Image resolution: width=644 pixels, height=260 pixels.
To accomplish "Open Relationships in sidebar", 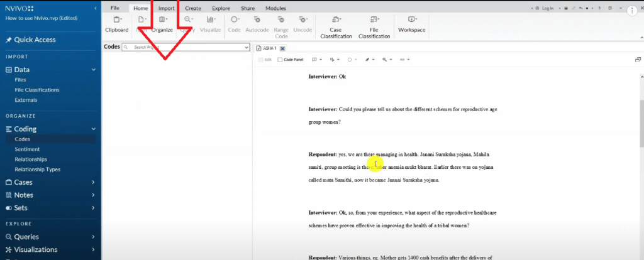I will click(31, 159).
